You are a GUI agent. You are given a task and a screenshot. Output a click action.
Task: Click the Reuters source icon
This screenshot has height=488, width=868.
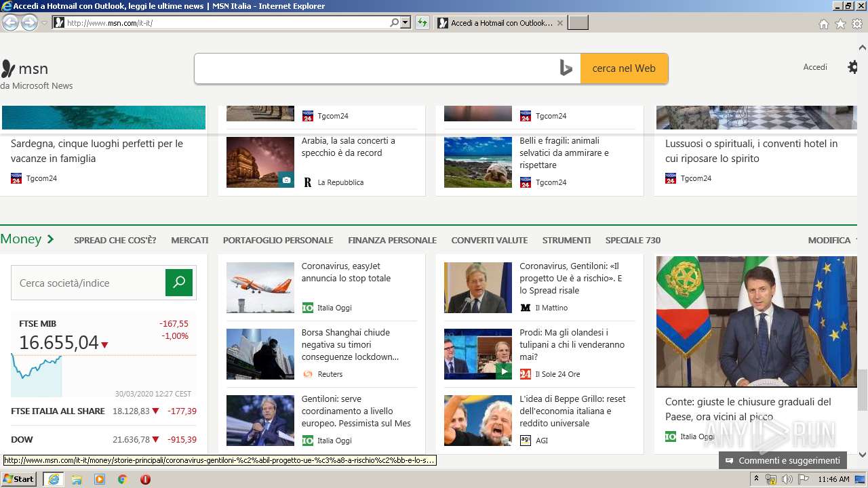[307, 374]
